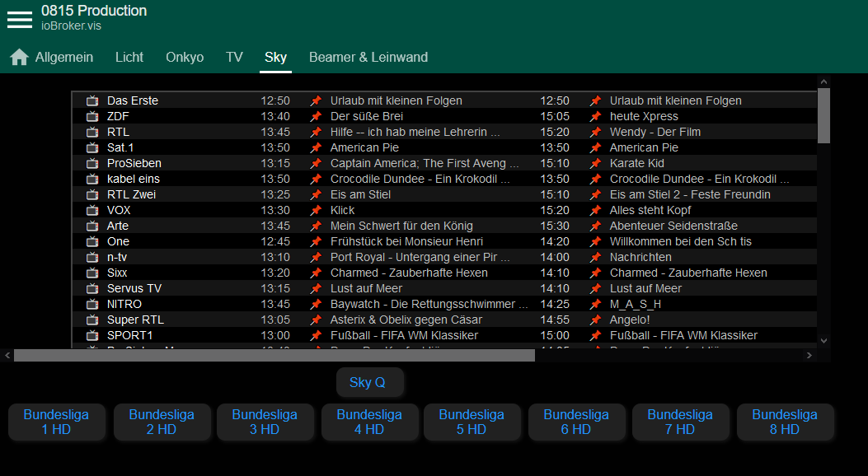Image resolution: width=868 pixels, height=476 pixels.
Task: Click the TV icon beside ZDF
Action: [x=92, y=116]
